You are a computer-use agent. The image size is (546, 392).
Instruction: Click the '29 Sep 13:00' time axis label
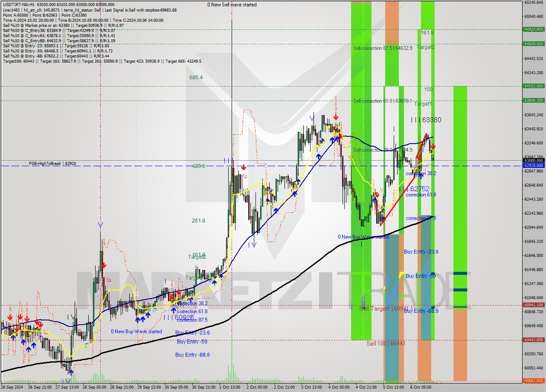point(149,387)
